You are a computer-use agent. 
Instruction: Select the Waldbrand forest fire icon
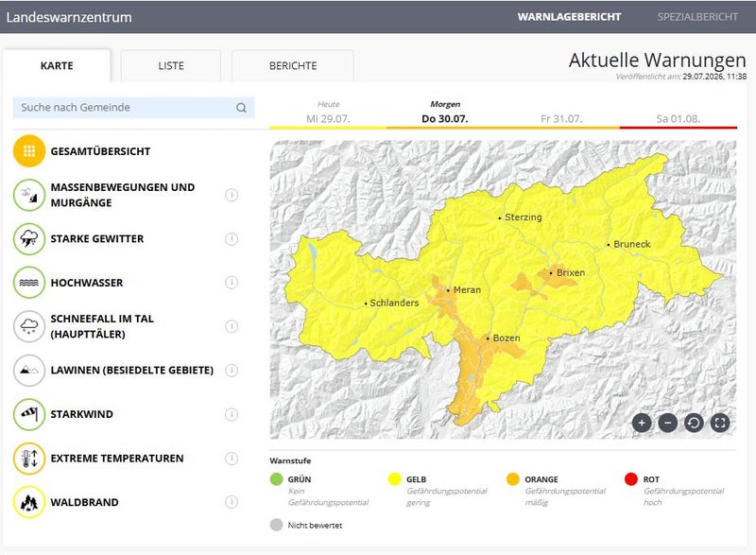pyautogui.click(x=29, y=502)
